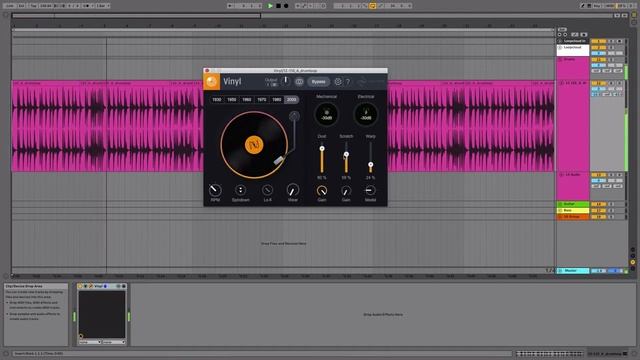The width and height of the screenshot is (640, 360).
Task: Open the left dropdown under Vinyl device
Action: 90,342
